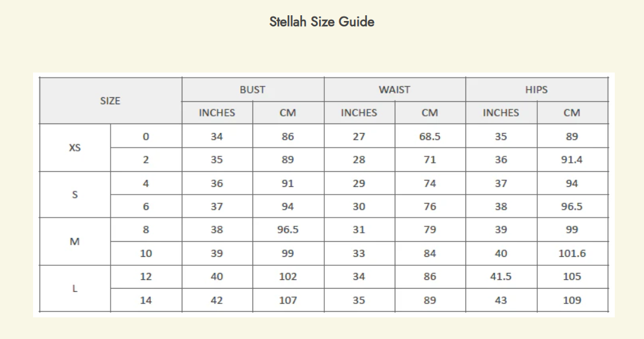This screenshot has height=339, width=644.
Task: Click the WAIST header cell
Action: click(x=394, y=90)
